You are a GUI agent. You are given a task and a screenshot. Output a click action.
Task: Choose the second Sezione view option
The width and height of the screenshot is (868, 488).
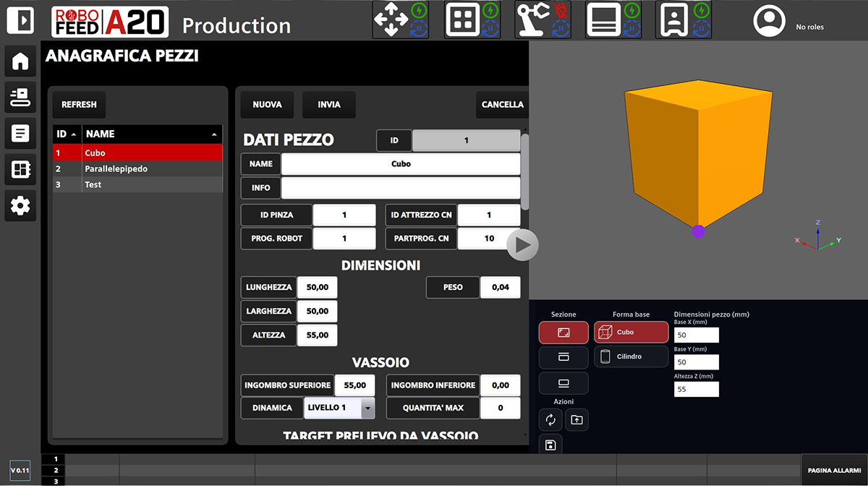tap(563, 357)
